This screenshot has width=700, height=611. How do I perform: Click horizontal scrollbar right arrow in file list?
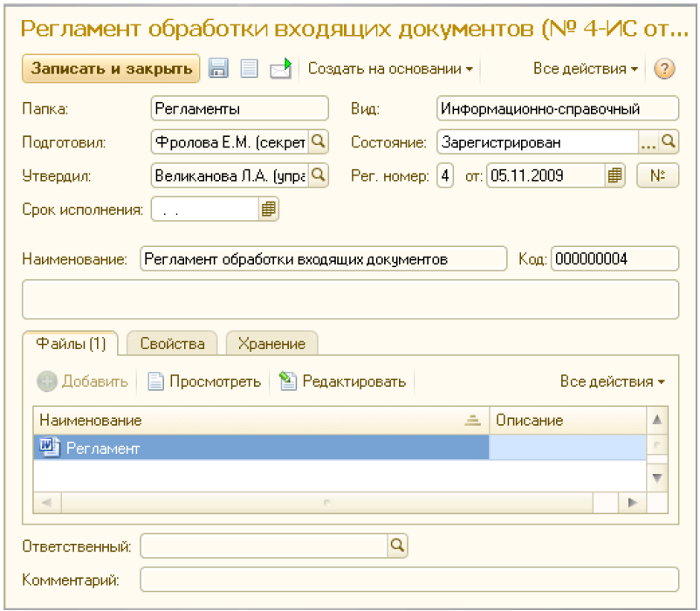pyautogui.click(x=632, y=503)
